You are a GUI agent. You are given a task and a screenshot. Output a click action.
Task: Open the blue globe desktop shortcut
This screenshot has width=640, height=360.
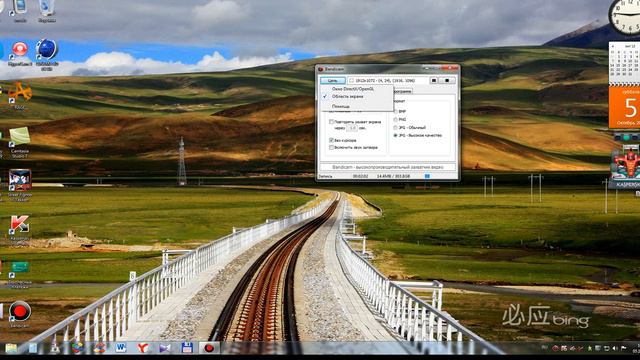pyautogui.click(x=47, y=54)
